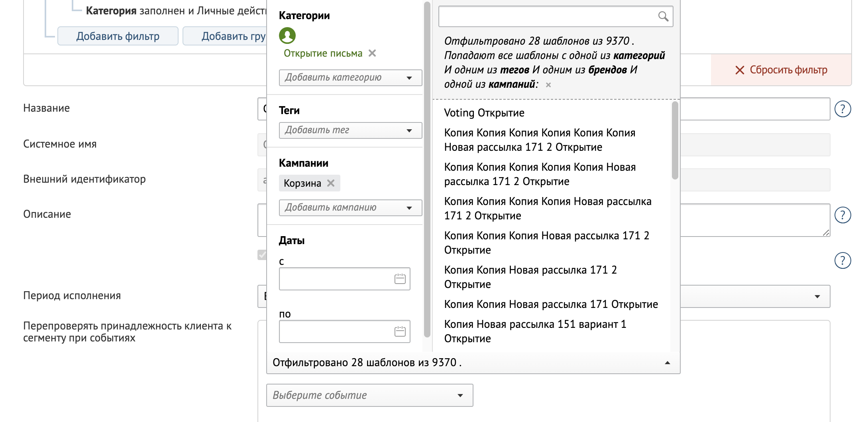Open the Добавить кампанию dropdown
The height and width of the screenshot is (422, 868).
(x=351, y=208)
